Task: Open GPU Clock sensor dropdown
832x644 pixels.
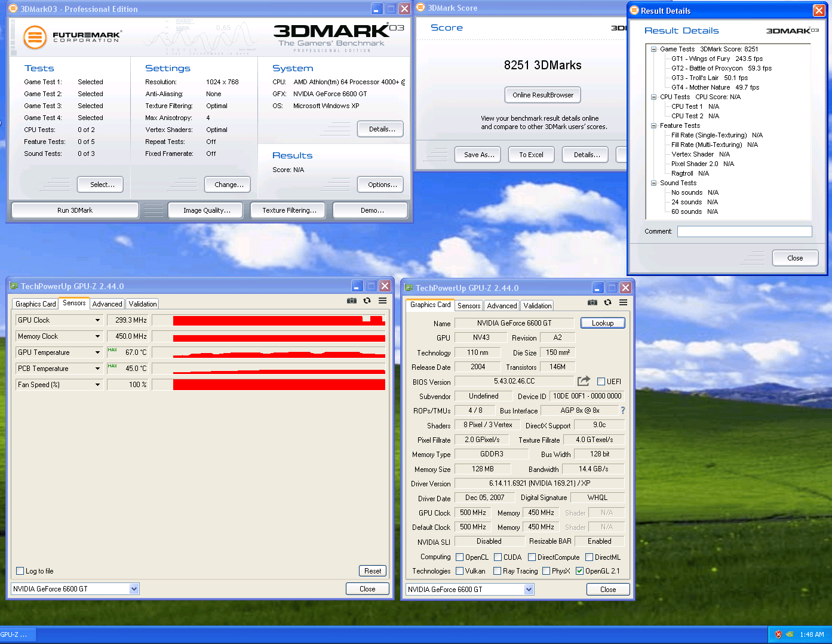Action: click(x=97, y=320)
